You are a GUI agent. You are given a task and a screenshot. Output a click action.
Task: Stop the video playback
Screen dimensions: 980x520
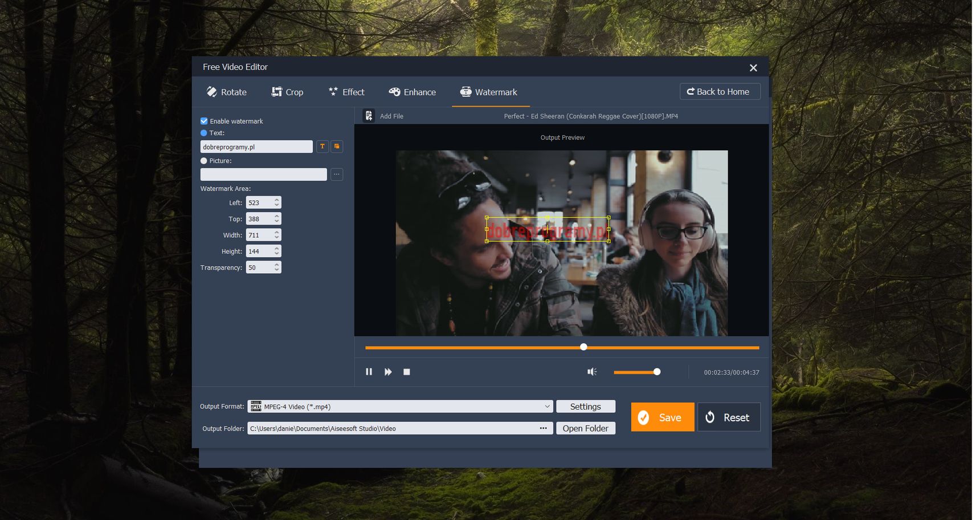[407, 372]
